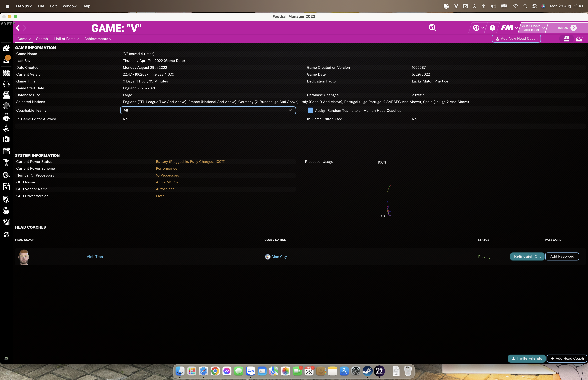The image size is (588, 380).
Task: Click the Database Changes value 292557
Action: (x=418, y=95)
